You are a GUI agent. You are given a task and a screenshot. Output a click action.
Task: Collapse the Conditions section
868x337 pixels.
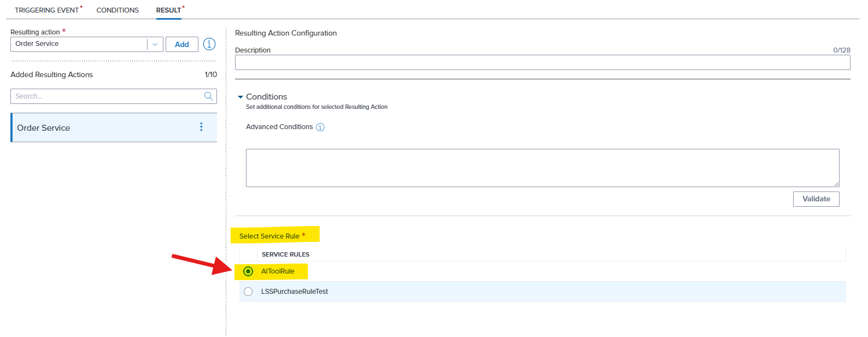[241, 97]
